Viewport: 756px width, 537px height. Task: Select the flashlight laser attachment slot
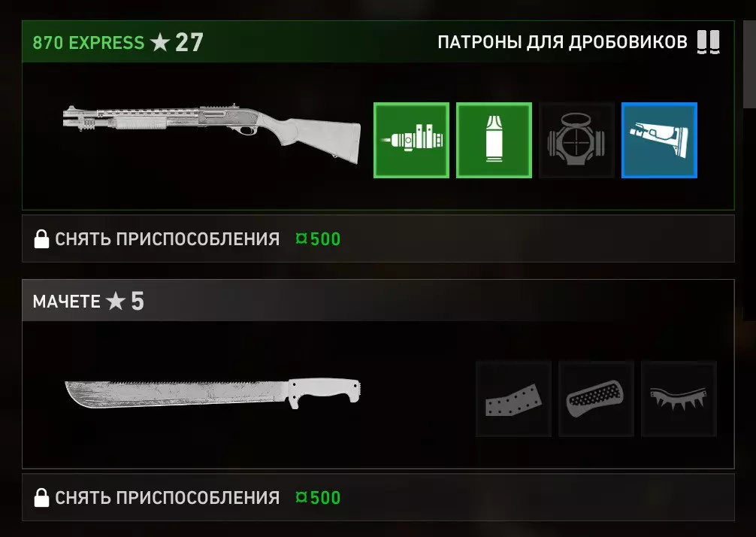(x=411, y=140)
